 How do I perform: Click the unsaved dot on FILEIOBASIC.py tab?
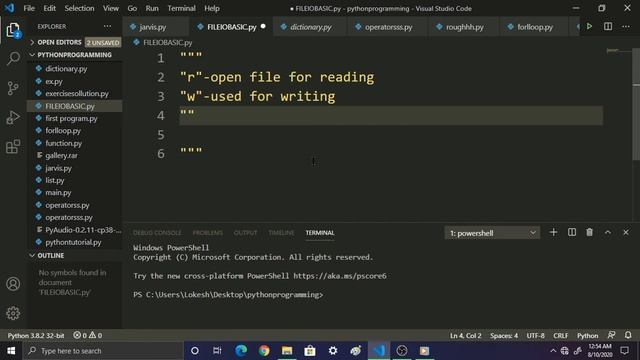point(263,27)
